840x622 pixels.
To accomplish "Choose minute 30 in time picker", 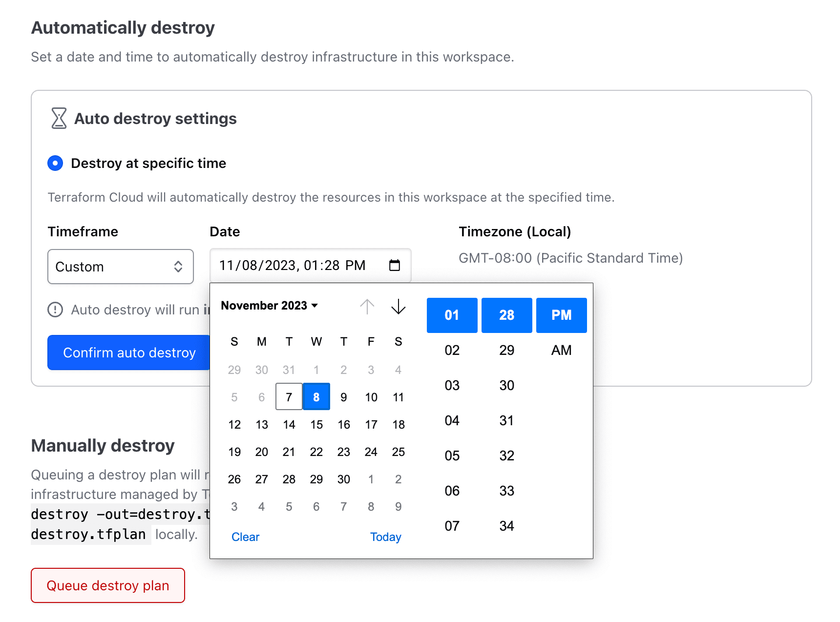I will [x=506, y=385].
